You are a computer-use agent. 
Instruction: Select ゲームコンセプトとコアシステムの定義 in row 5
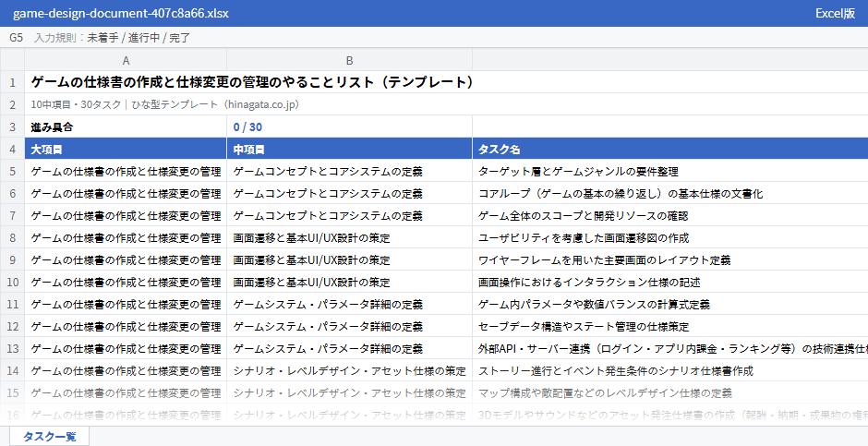(x=349, y=172)
